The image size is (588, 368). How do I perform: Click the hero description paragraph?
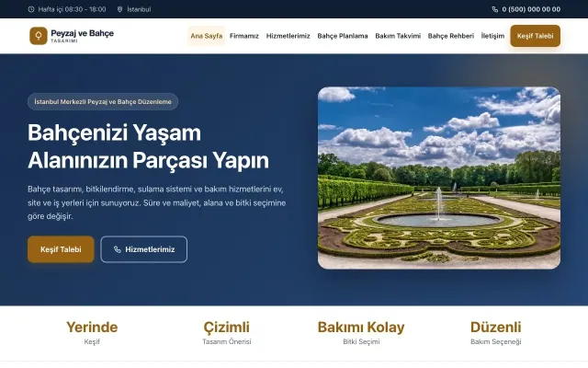click(157, 202)
